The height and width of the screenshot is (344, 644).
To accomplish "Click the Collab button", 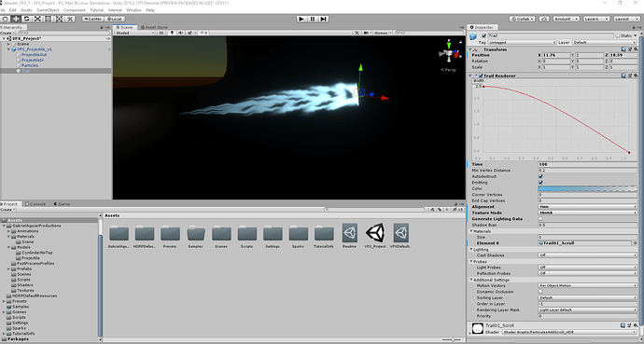I will point(523,19).
